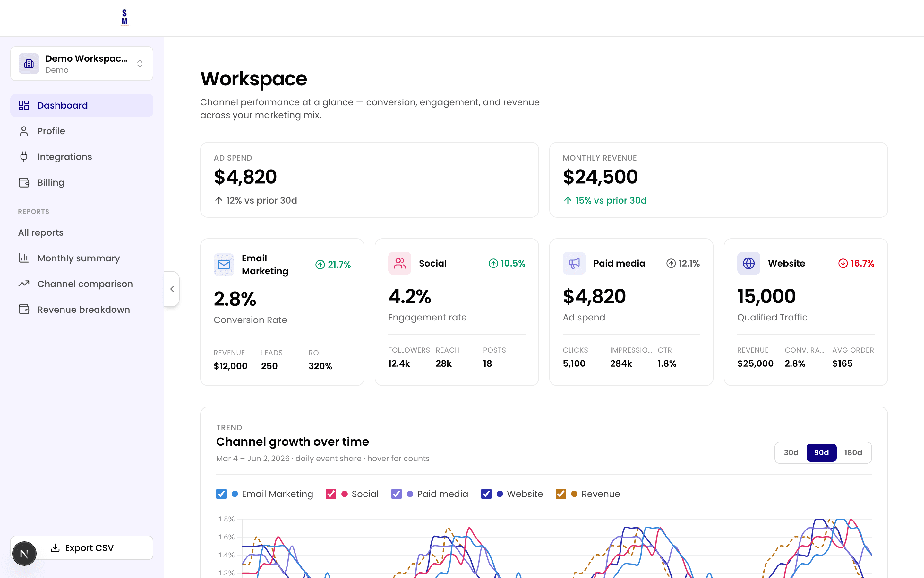Click the Website 16.7% down indicator
This screenshot has height=578, width=924.
(856, 263)
